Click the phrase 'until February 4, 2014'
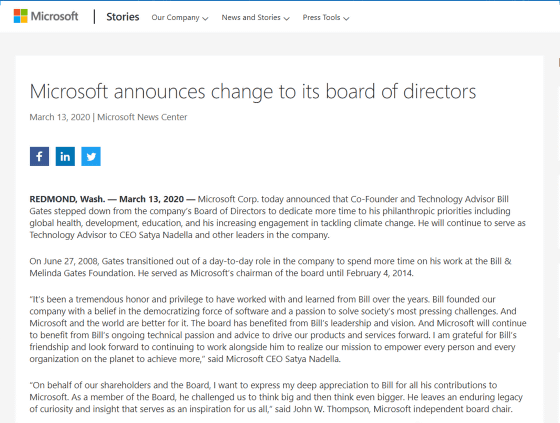This screenshot has height=423, width=560. [371, 273]
